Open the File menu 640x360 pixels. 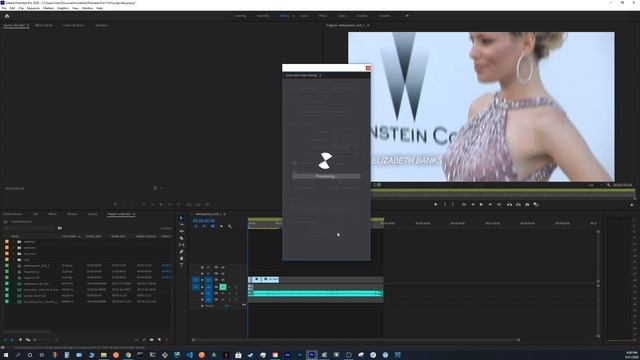tap(4, 8)
